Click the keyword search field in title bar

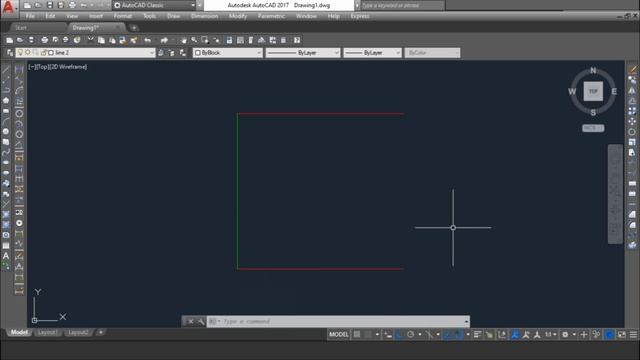(402, 5)
